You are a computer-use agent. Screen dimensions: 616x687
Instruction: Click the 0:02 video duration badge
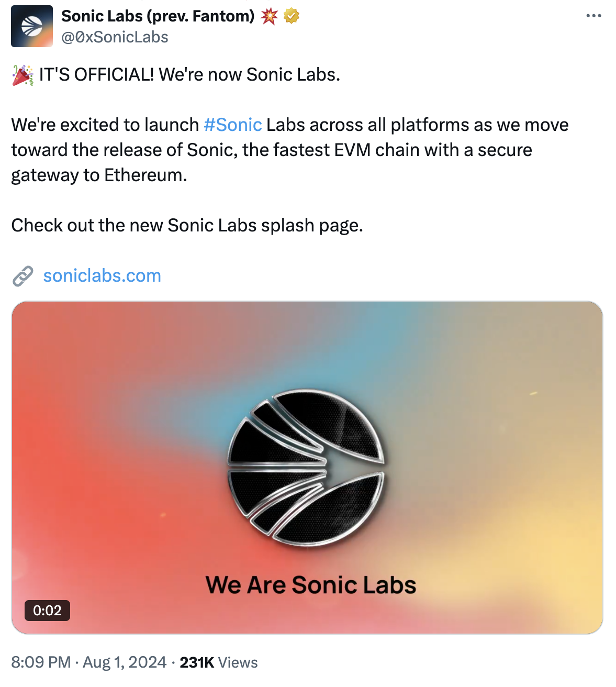(47, 611)
